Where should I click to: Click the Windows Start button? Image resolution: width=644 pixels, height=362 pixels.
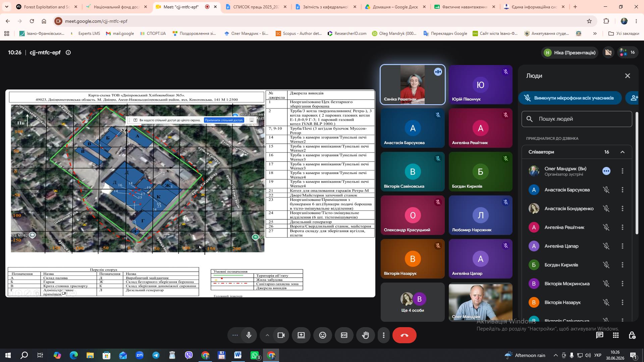click(8, 355)
